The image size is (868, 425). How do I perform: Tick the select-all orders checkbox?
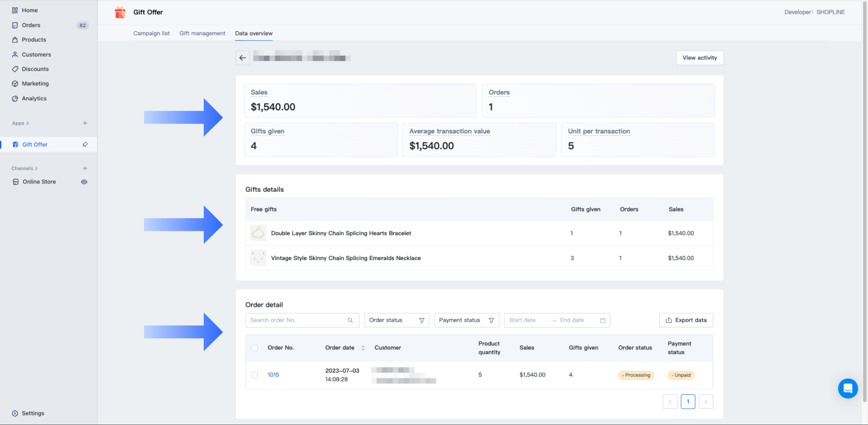point(254,348)
